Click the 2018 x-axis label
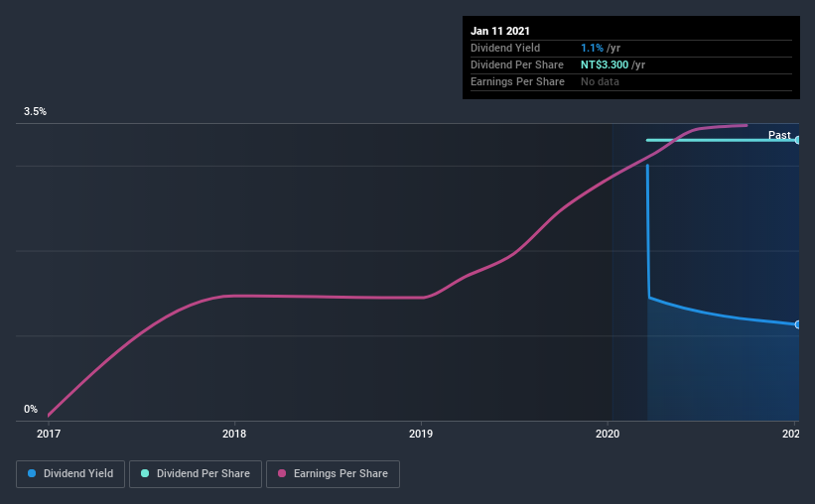815x504 pixels. (234, 434)
